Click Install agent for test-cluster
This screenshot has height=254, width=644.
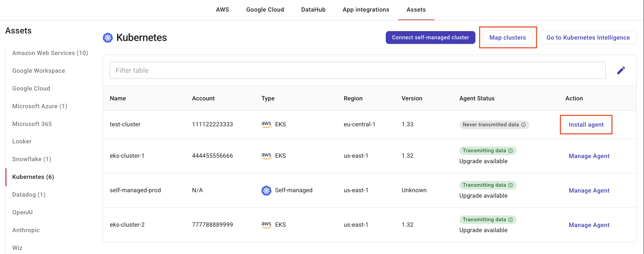click(586, 125)
